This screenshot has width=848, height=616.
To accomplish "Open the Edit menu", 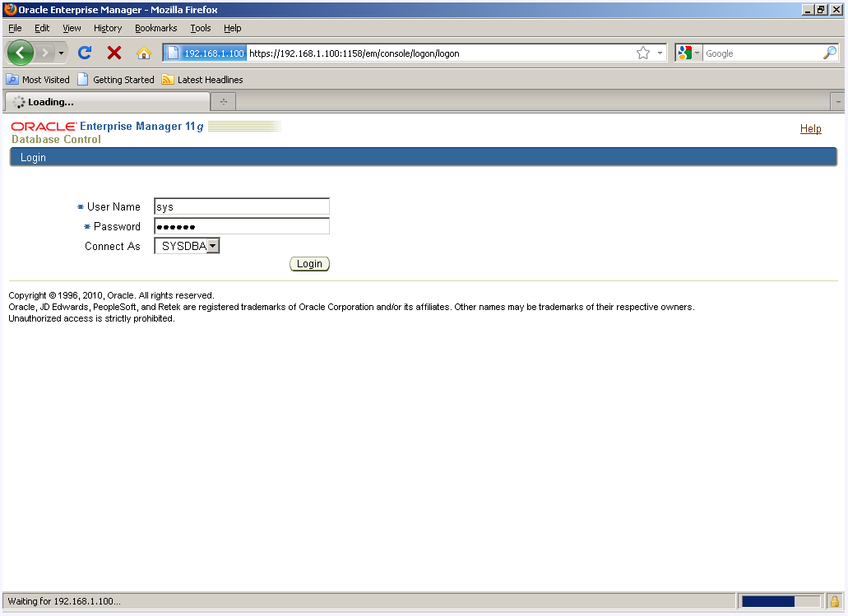I will (42, 28).
